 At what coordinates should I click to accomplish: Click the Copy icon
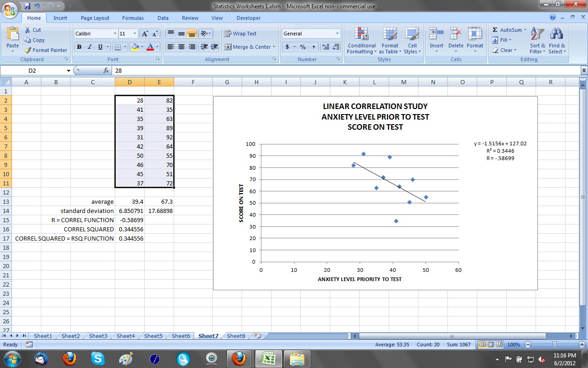click(x=27, y=40)
